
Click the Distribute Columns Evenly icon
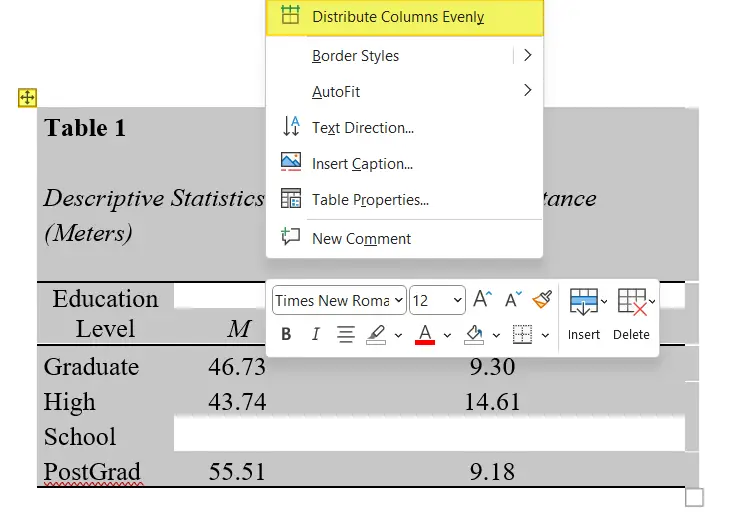click(x=291, y=15)
